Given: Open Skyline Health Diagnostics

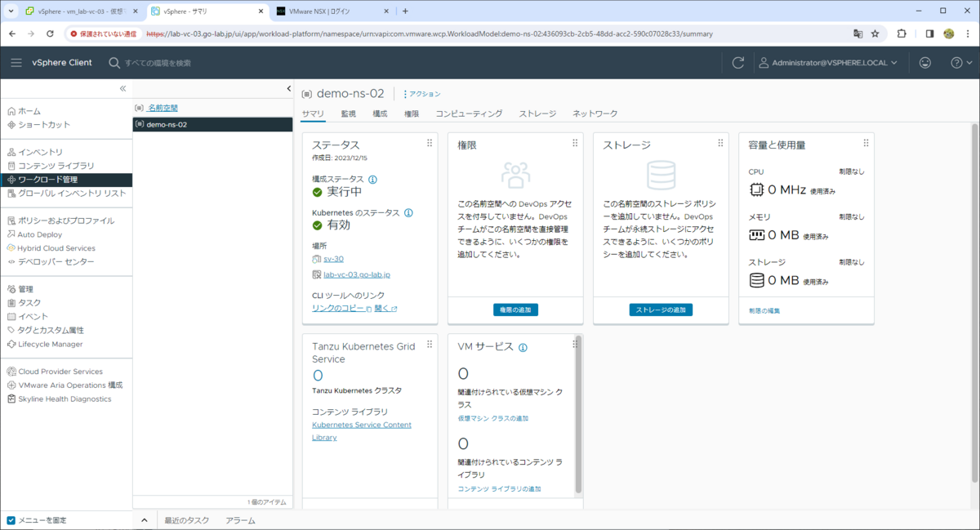Looking at the screenshot, I should 65,399.
